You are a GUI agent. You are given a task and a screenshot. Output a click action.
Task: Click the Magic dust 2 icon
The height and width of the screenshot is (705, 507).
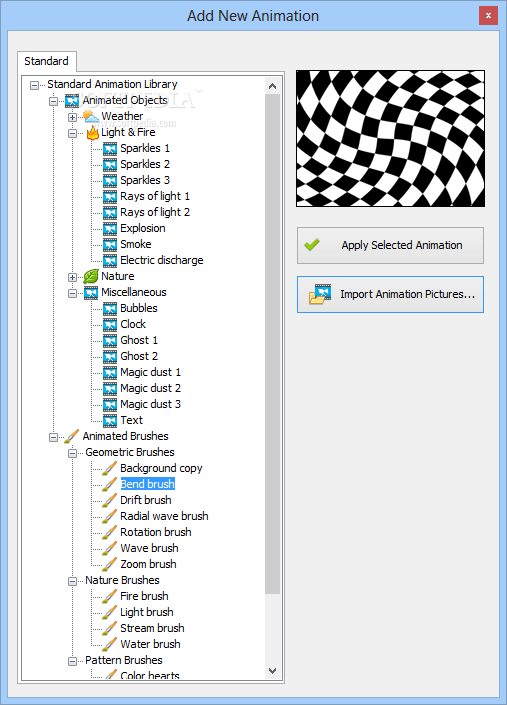click(x=110, y=388)
